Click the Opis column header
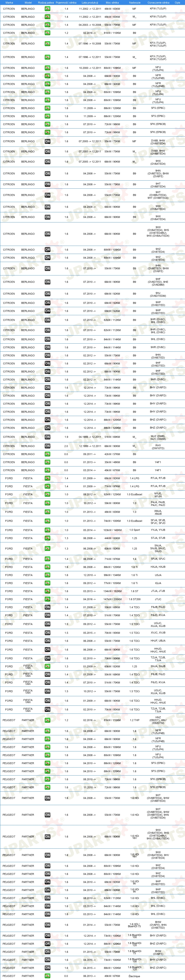 tap(177, 2)
